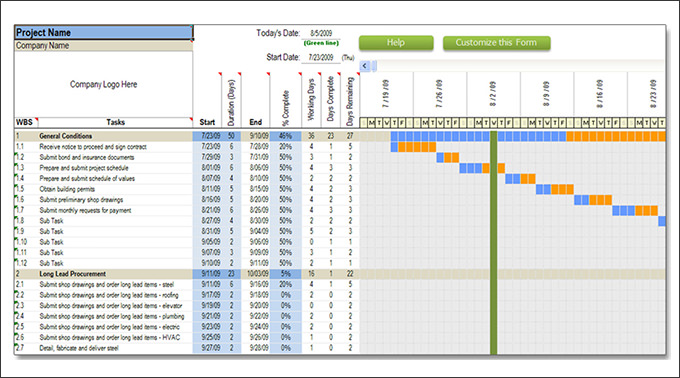This screenshot has height=378, width=680.
Task: Click the Customize this Form button
Action: click(x=497, y=42)
